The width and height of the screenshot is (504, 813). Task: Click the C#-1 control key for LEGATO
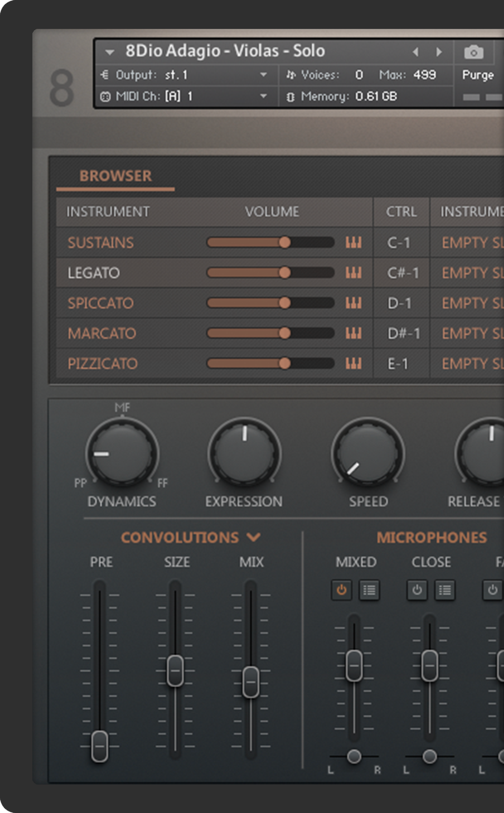coord(403,273)
